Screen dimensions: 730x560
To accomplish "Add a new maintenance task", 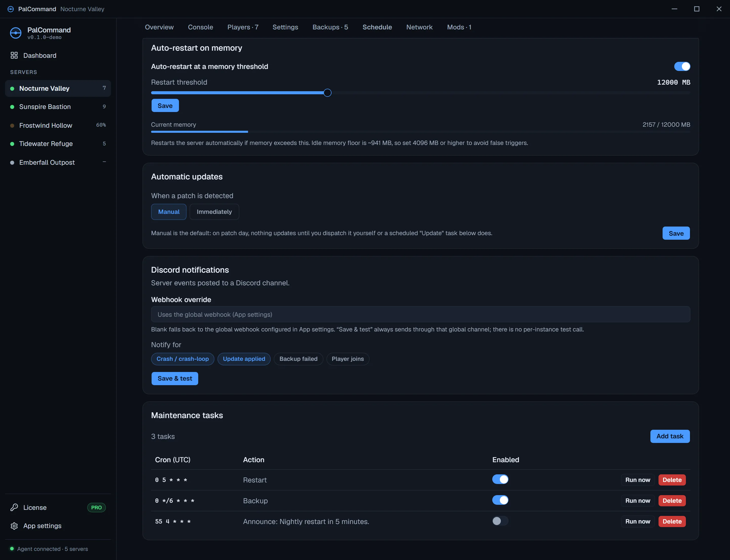I will click(670, 436).
